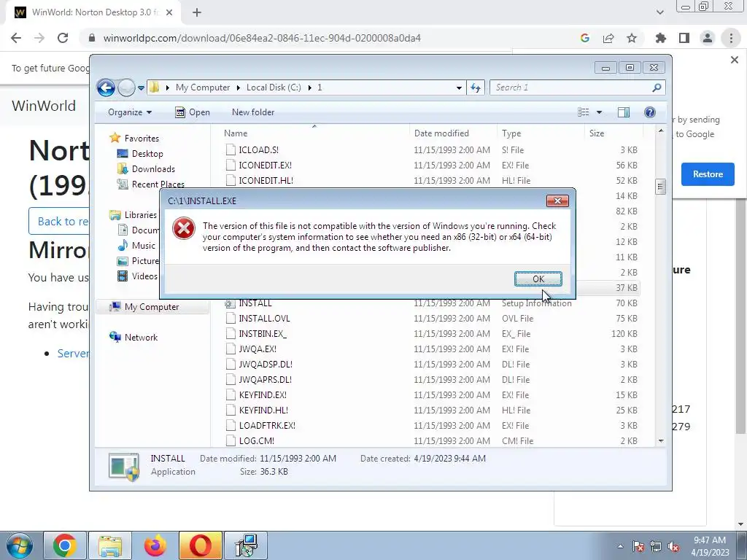747x560 pixels.
Task: Open Chrome extensions puzzle icon
Action: point(660,38)
